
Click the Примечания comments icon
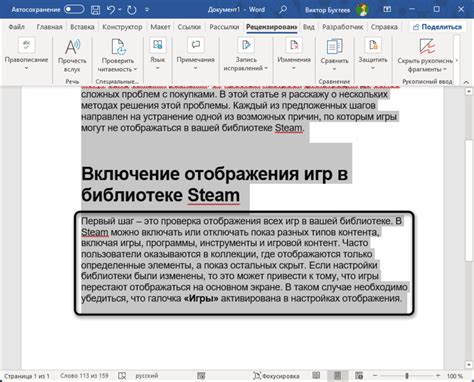(195, 45)
